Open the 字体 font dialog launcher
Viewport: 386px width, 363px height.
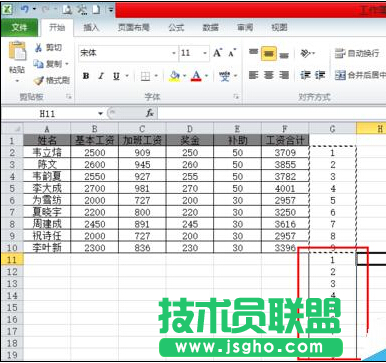pyautogui.click(x=236, y=97)
